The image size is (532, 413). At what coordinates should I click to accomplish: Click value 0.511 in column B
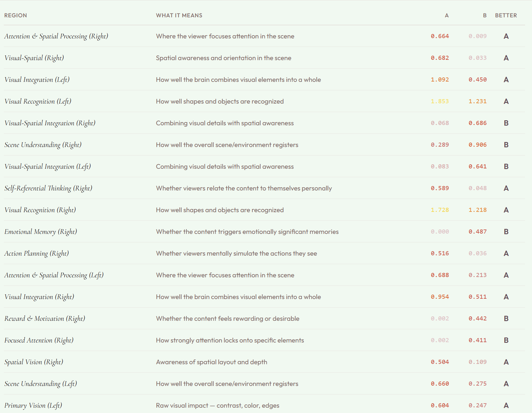pos(478,297)
